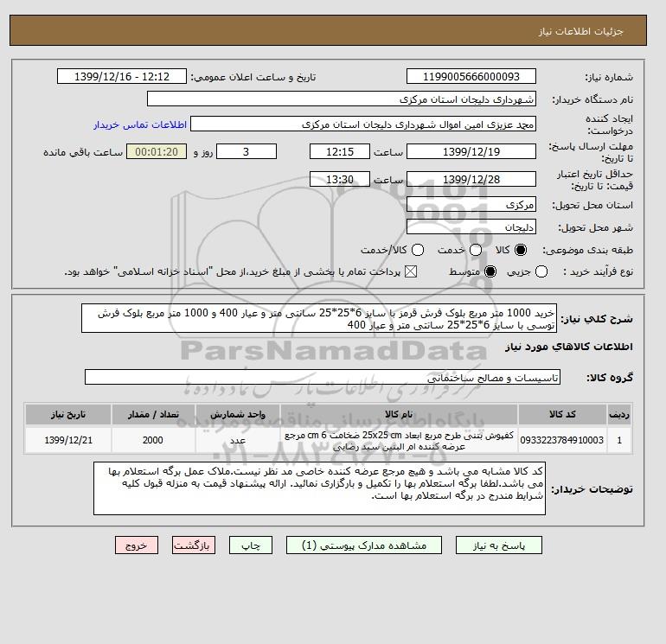Click the goods group field تاسیسات و مصالح ساختمانی
Screen dimensions: 666x644
tap(323, 377)
